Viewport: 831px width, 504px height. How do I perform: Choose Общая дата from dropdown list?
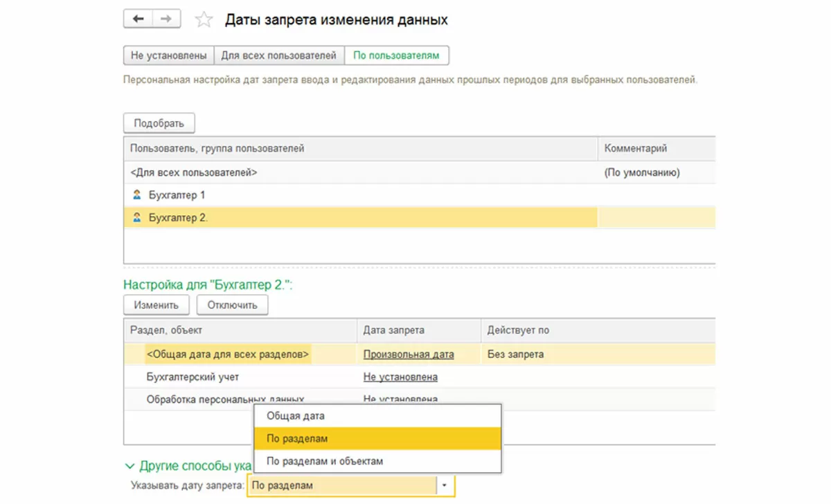[296, 416]
